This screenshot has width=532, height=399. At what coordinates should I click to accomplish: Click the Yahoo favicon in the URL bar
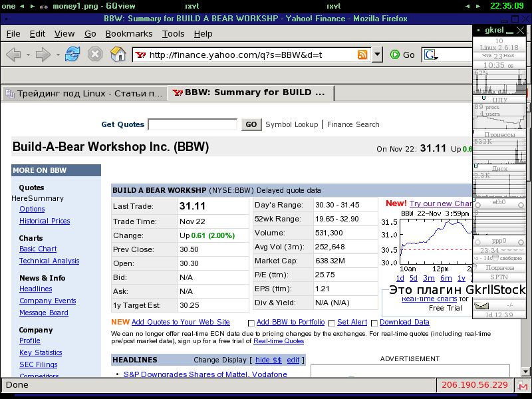140,55
